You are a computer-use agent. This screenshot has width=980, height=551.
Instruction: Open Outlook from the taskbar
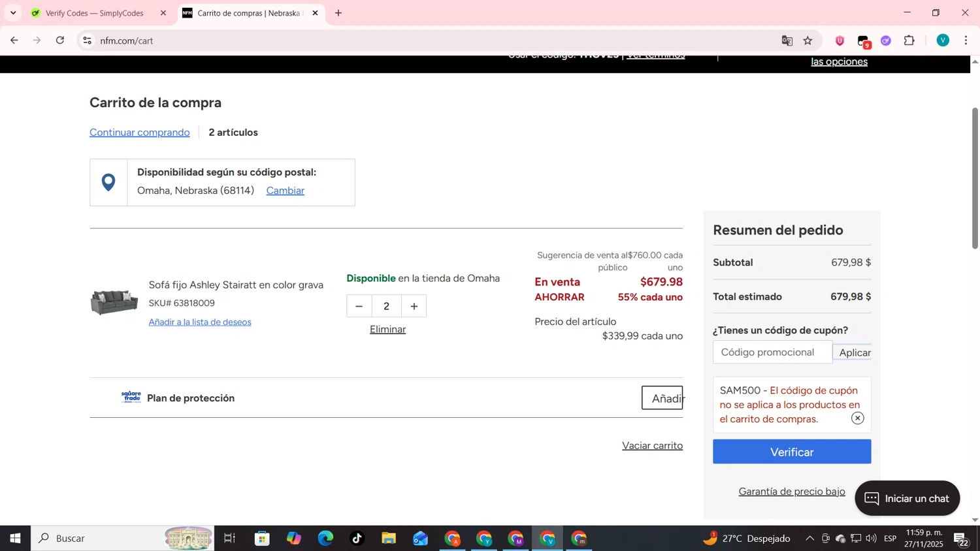point(420,539)
